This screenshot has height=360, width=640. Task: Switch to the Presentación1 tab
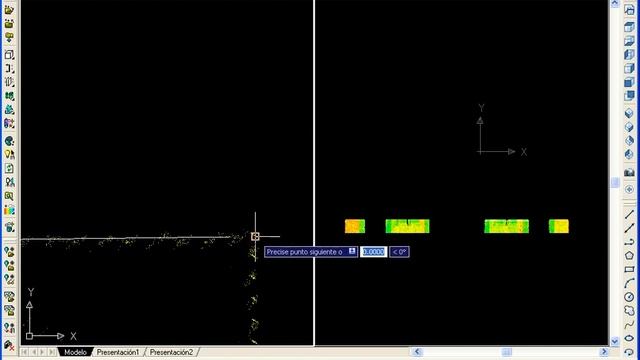[x=118, y=352]
